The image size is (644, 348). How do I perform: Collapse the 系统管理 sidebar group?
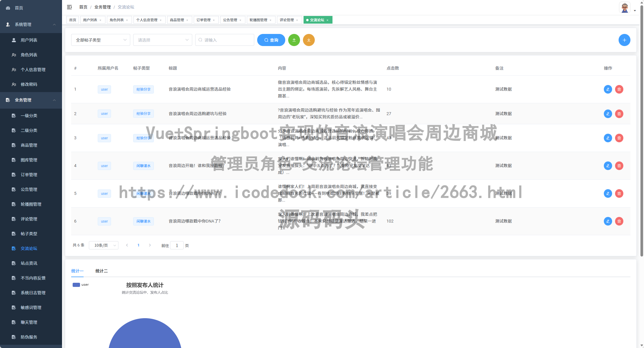tap(31, 24)
